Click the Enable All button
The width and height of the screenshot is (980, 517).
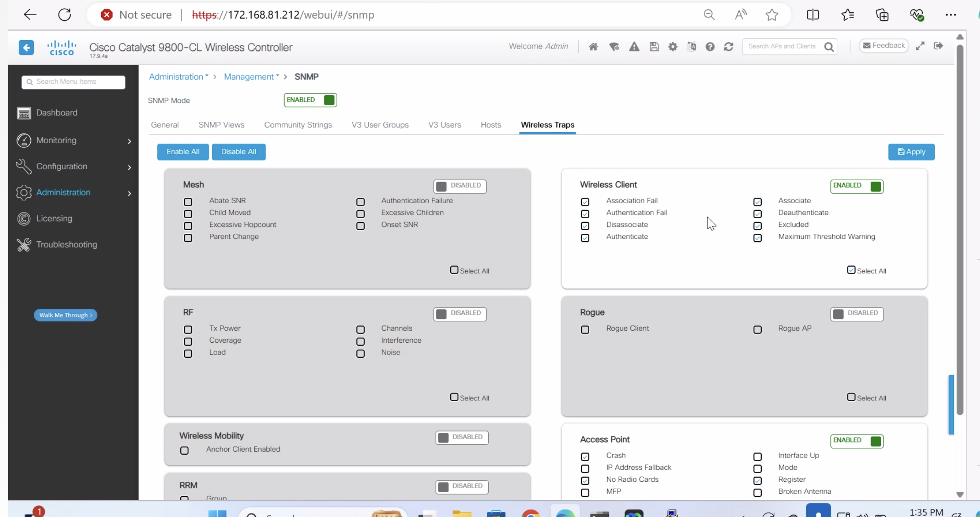[183, 151]
